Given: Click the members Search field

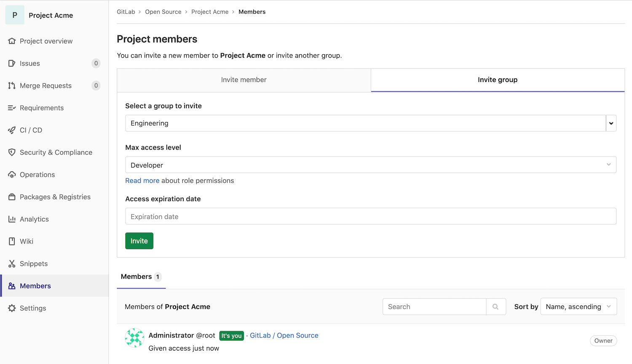Looking at the screenshot, I should [434, 307].
